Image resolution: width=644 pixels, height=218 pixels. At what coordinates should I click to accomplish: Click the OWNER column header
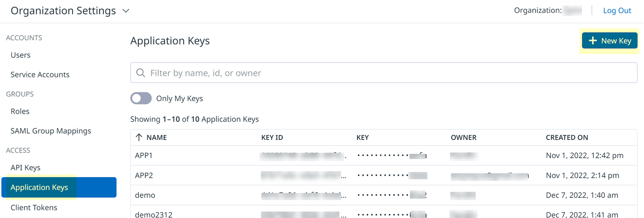pyautogui.click(x=464, y=137)
